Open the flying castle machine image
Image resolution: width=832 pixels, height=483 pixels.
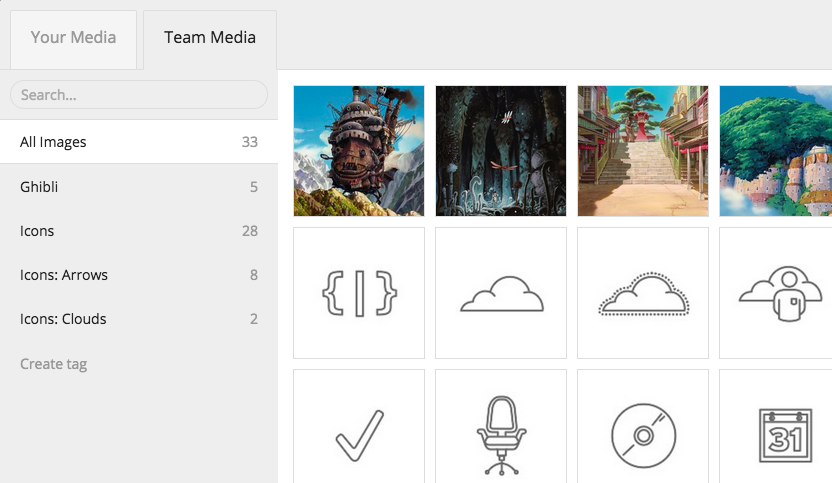point(359,151)
